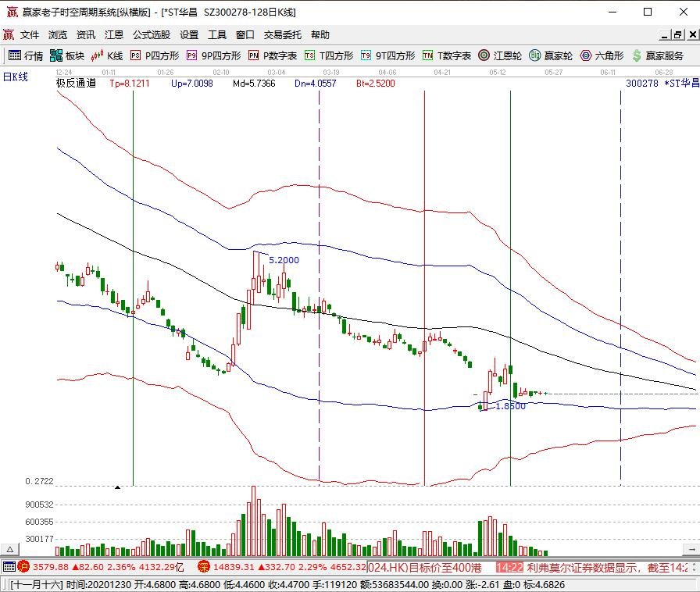
Task: Open 赢家服务 service
Action: pos(658,55)
